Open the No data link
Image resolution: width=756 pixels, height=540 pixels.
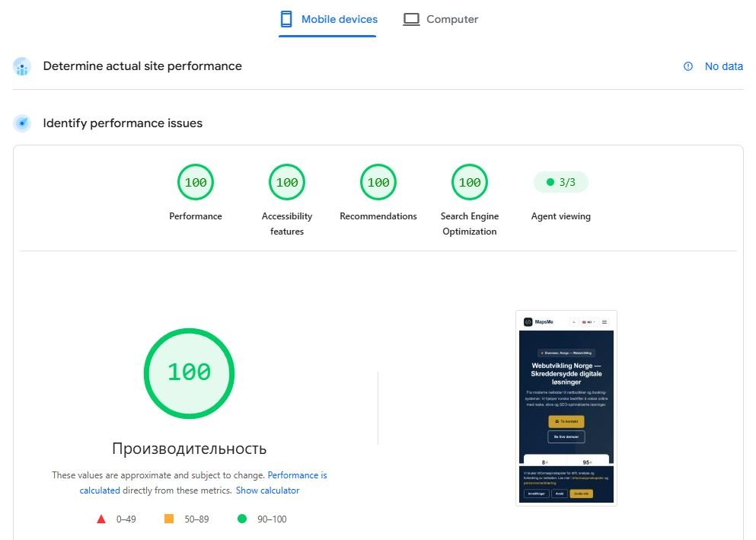[x=723, y=66]
